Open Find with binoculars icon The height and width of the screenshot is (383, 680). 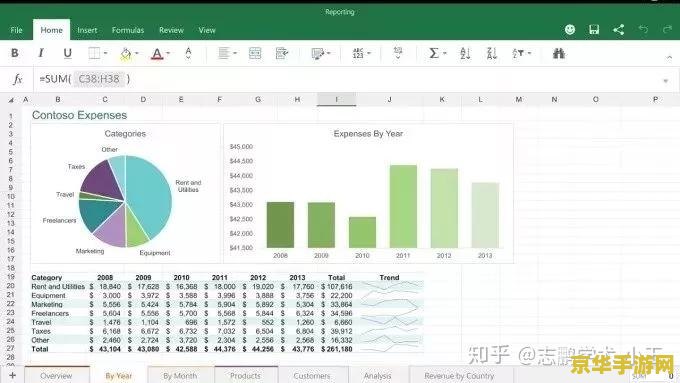click(559, 53)
